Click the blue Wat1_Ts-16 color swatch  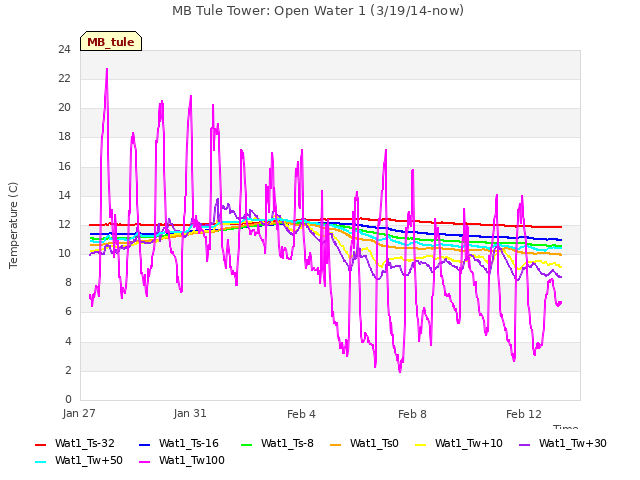point(144,444)
